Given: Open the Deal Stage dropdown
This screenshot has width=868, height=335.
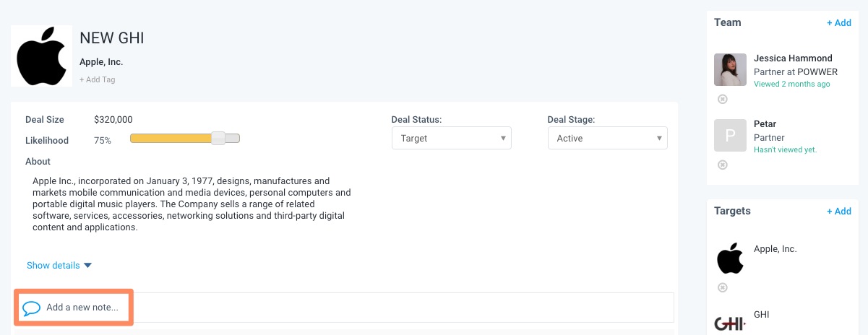Looking at the screenshot, I should click(x=607, y=138).
